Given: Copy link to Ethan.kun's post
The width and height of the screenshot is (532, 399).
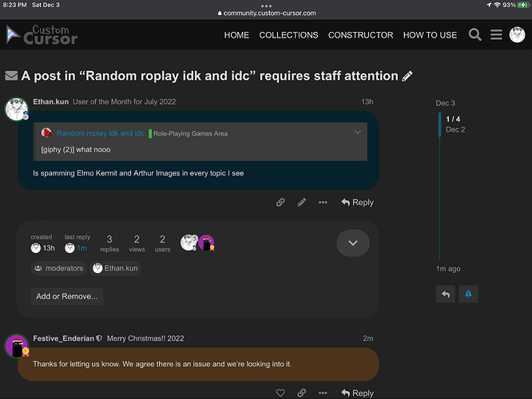Looking at the screenshot, I should (280, 203).
